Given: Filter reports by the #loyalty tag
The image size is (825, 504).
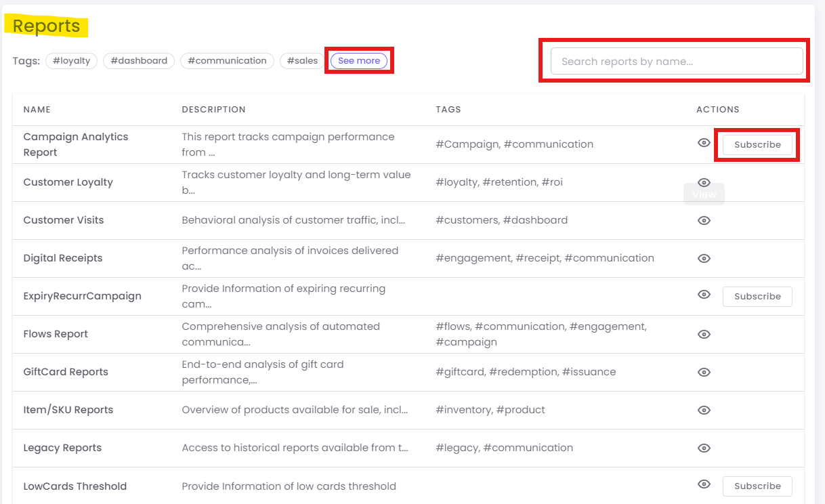Looking at the screenshot, I should [x=71, y=61].
